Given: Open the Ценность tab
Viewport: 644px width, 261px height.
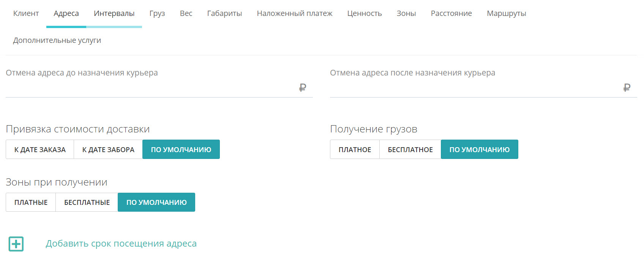Looking at the screenshot, I should tap(365, 13).
